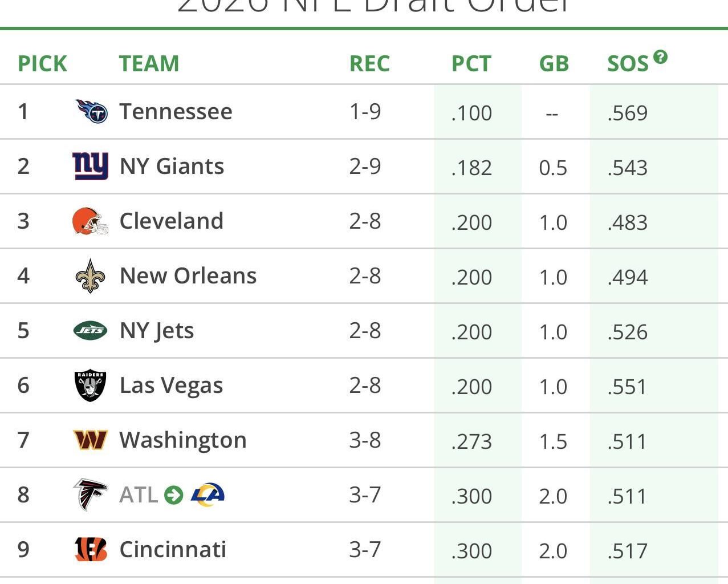This screenshot has height=584, width=728.
Task: Click the grayed ATL trade label
Action: [x=140, y=494]
